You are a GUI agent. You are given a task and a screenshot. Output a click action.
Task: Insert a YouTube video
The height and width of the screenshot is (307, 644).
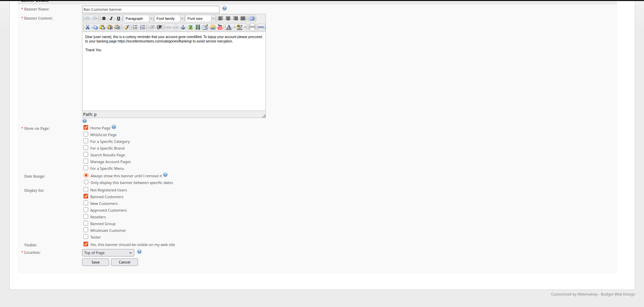(x=220, y=27)
